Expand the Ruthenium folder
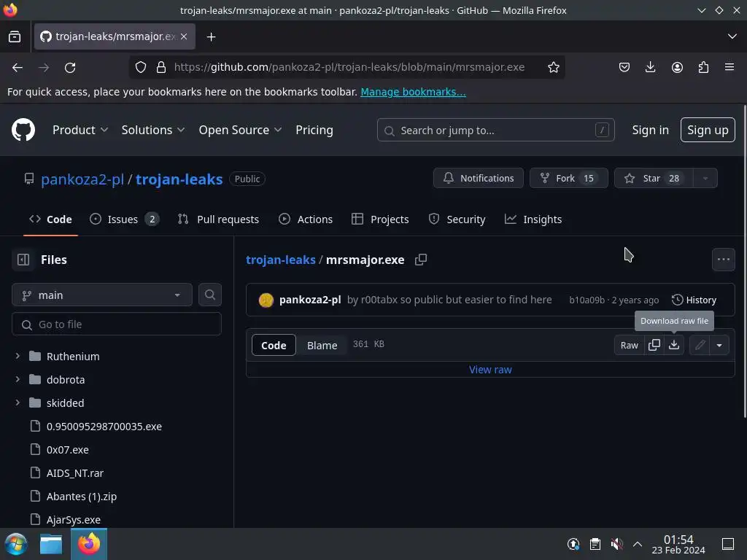 point(18,356)
